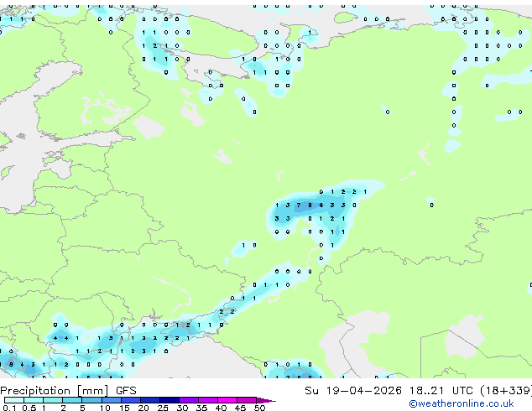
Task: Select the 30–35 mm purple legend swatch
Action: 189,400
